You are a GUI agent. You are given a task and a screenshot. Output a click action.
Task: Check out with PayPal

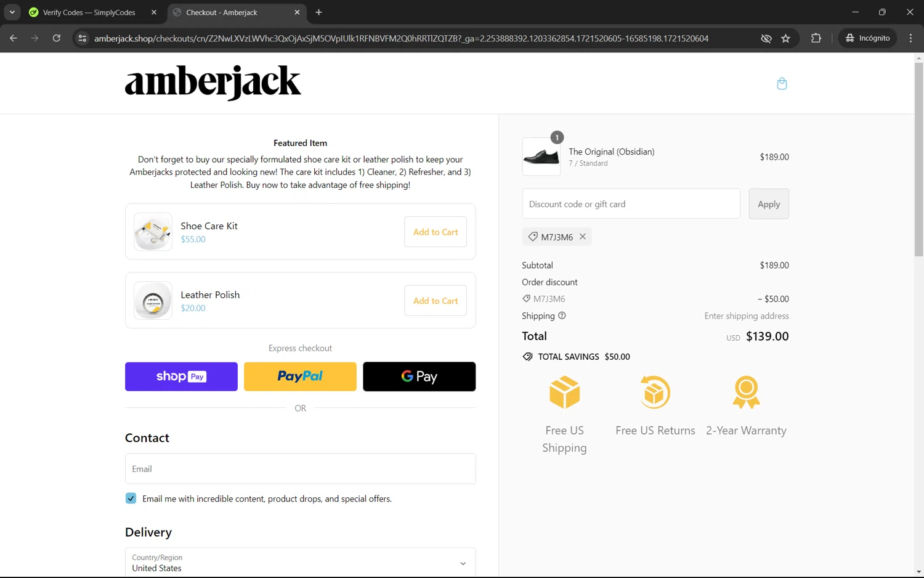pyautogui.click(x=300, y=377)
